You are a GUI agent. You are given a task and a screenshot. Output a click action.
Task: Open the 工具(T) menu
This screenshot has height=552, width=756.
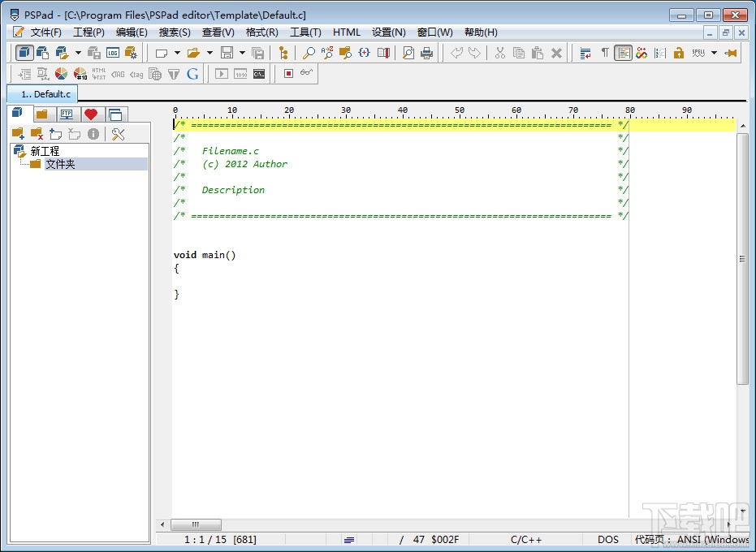coord(305,32)
